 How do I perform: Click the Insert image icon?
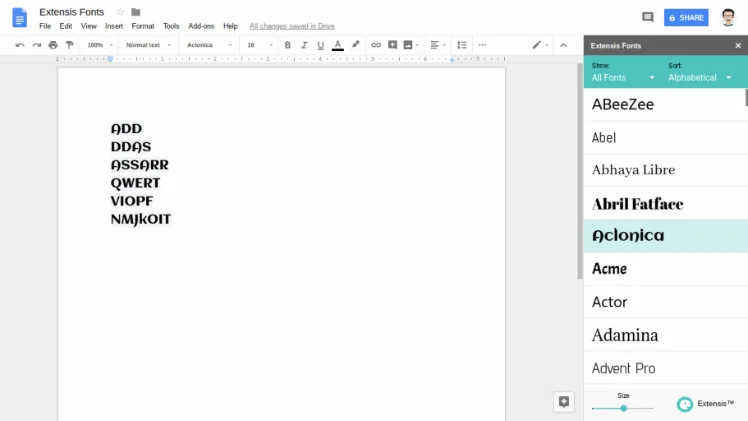408,45
